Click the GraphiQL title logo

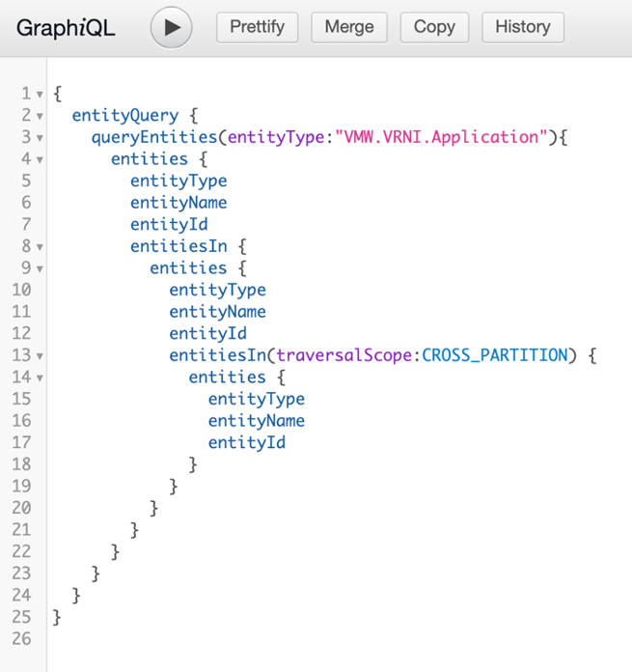(66, 27)
